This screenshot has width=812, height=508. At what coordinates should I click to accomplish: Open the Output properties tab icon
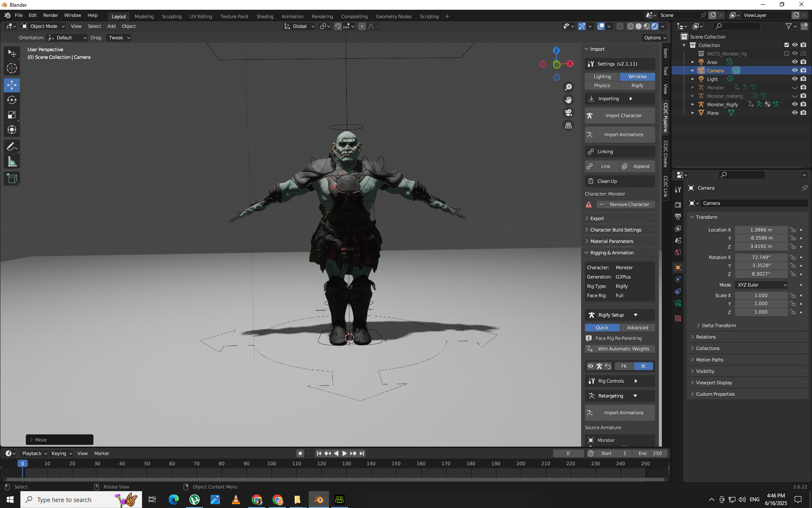click(678, 217)
